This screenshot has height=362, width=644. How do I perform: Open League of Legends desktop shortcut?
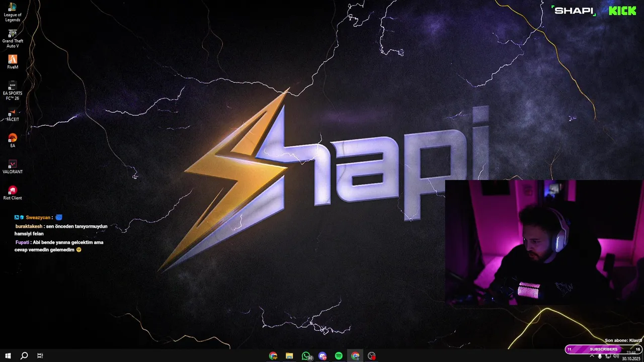pos(13,12)
